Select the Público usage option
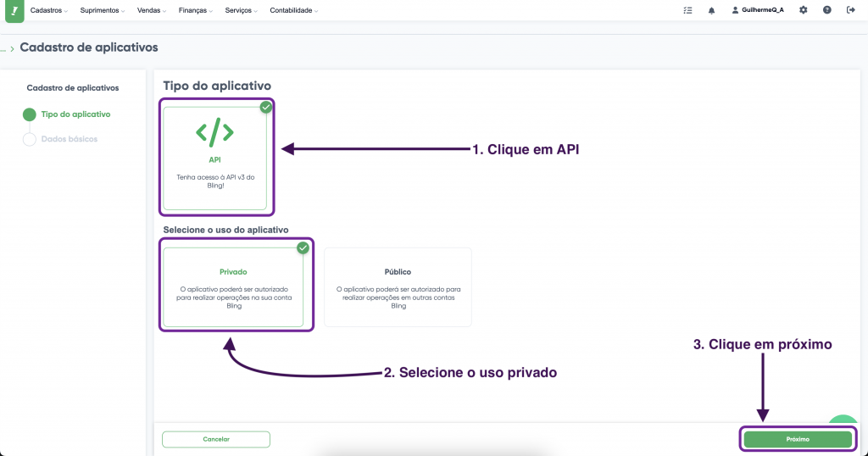 click(x=398, y=286)
